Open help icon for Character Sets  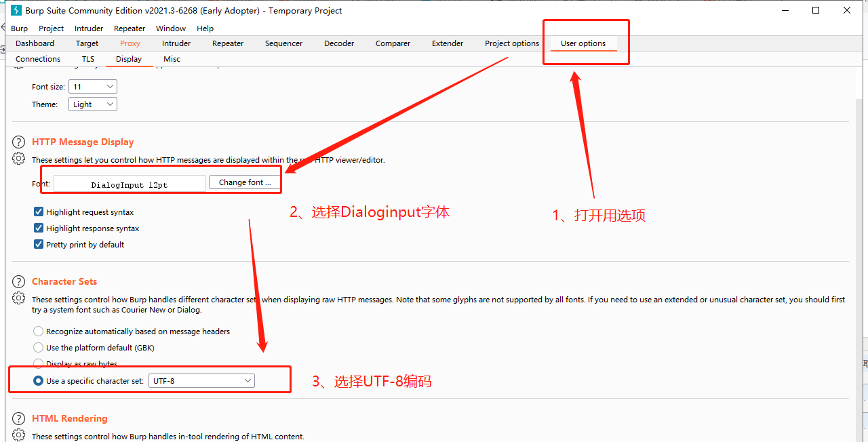tap(19, 282)
